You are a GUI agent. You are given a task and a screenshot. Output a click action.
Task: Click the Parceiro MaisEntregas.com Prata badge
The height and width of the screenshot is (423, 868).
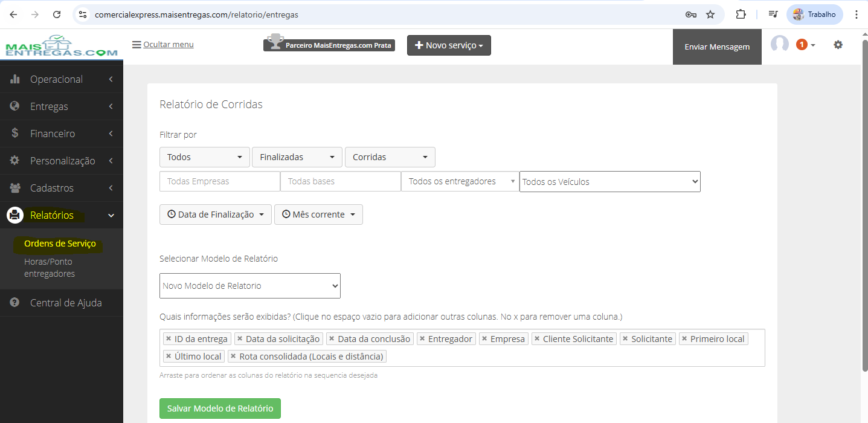[329, 45]
